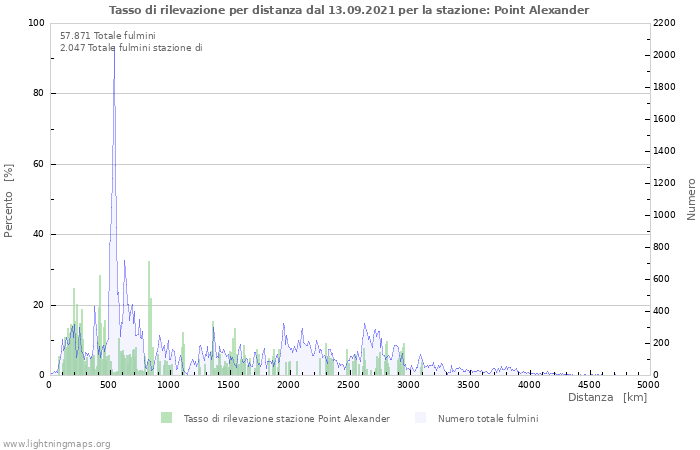This screenshot has width=700, height=450.
Task: Click the 1000 tick on the distance axis
Action: [x=169, y=384]
